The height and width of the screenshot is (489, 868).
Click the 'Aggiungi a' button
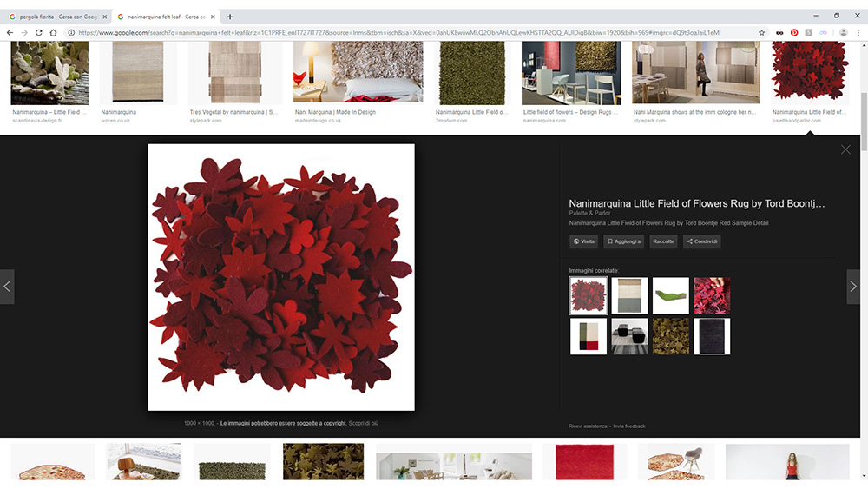(x=623, y=241)
